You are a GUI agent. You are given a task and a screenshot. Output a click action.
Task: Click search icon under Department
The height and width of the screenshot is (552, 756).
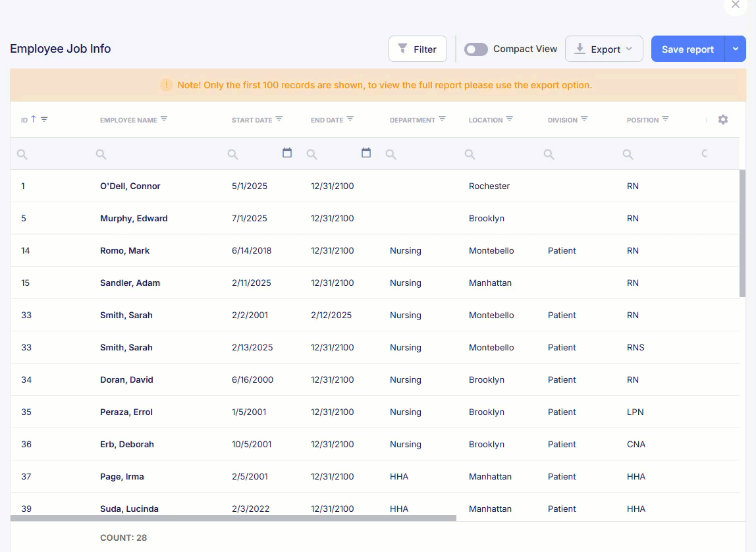(x=391, y=154)
